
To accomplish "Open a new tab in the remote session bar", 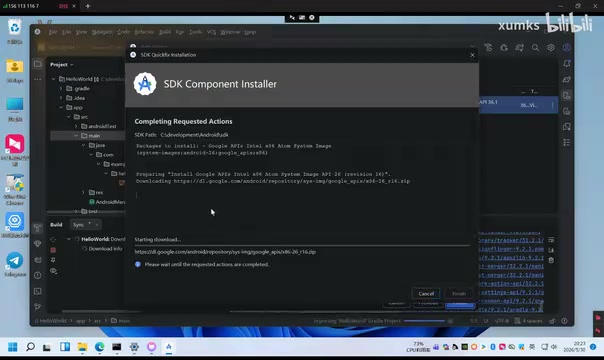I will point(88,6).
